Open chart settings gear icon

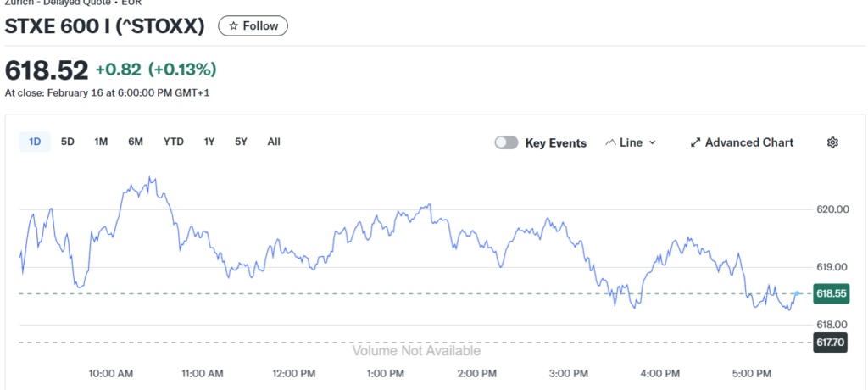[832, 142]
